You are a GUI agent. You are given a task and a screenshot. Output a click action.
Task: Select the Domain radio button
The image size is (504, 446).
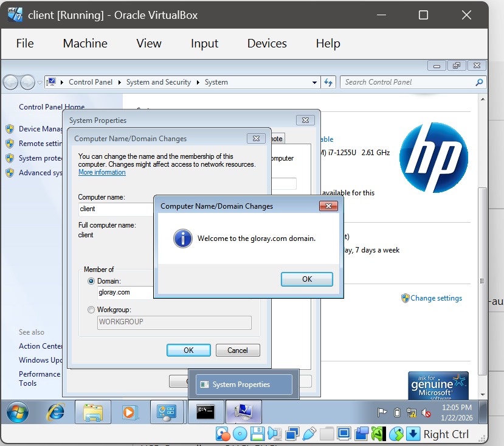[91, 281]
